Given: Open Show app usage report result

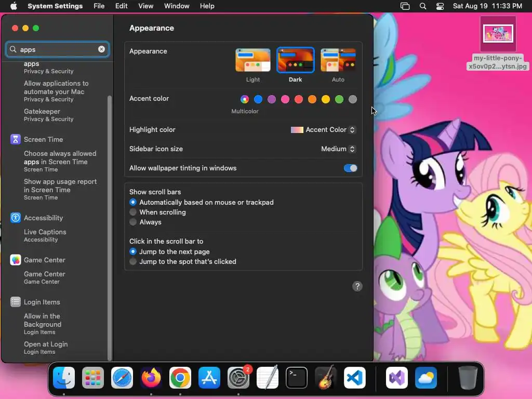Looking at the screenshot, I should pyautogui.click(x=60, y=189).
